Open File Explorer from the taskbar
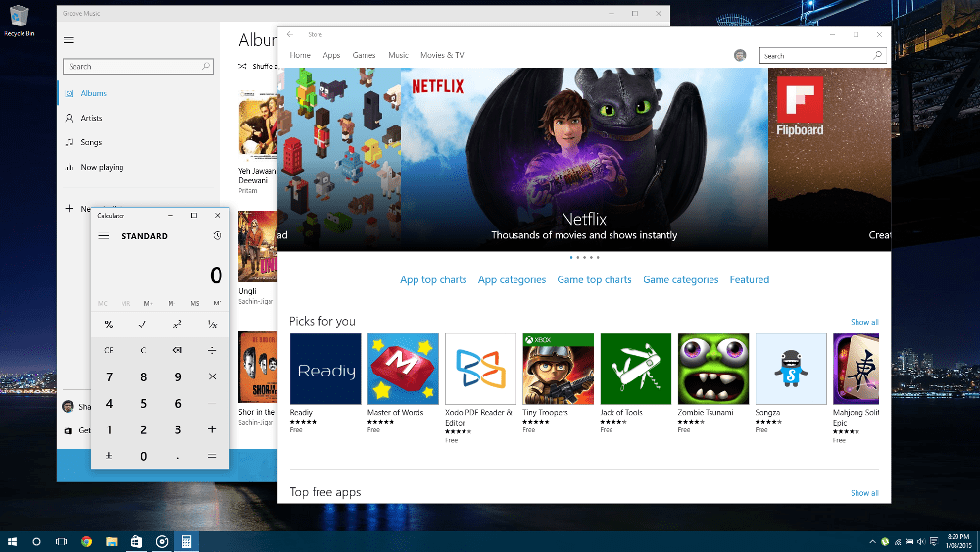980x552 pixels. click(x=112, y=542)
